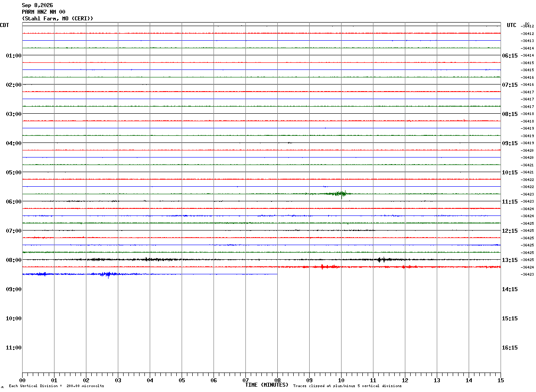The image size is (536, 392).
Task: Click the 08:00 CDT time label
Action: 13,260
